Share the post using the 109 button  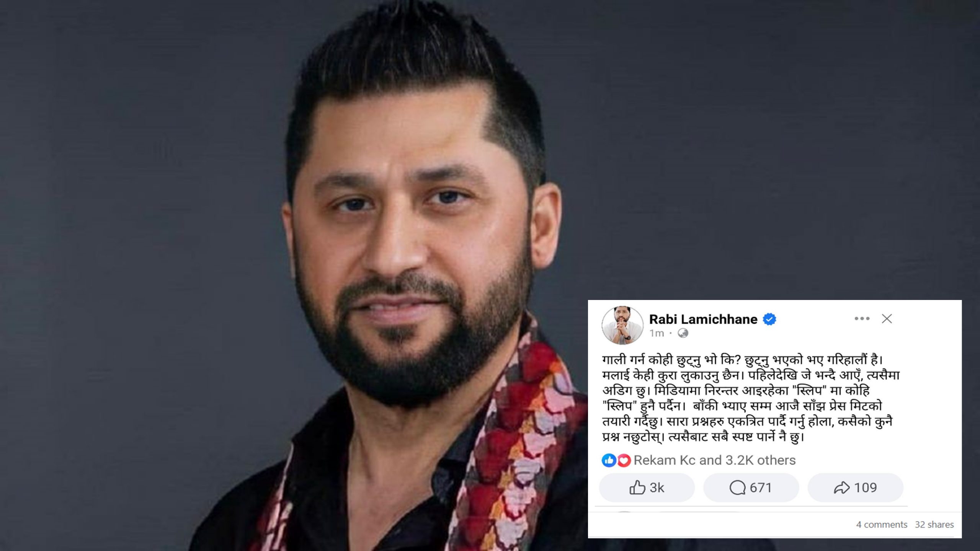pos(856,487)
